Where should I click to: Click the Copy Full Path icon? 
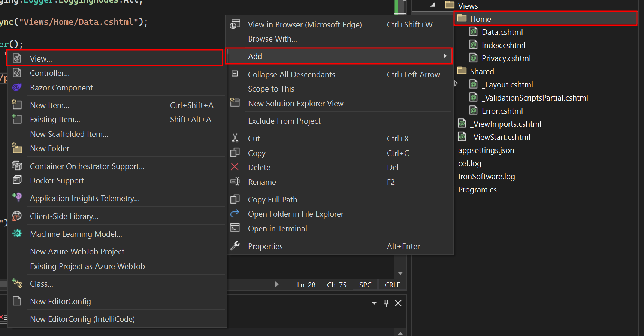tap(235, 199)
